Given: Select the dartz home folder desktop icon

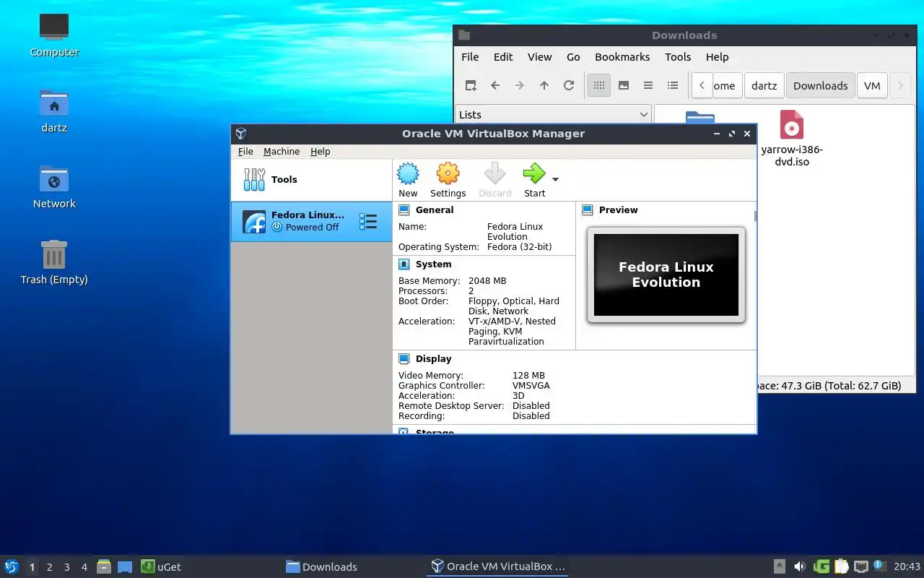Looking at the screenshot, I should pos(54,111).
